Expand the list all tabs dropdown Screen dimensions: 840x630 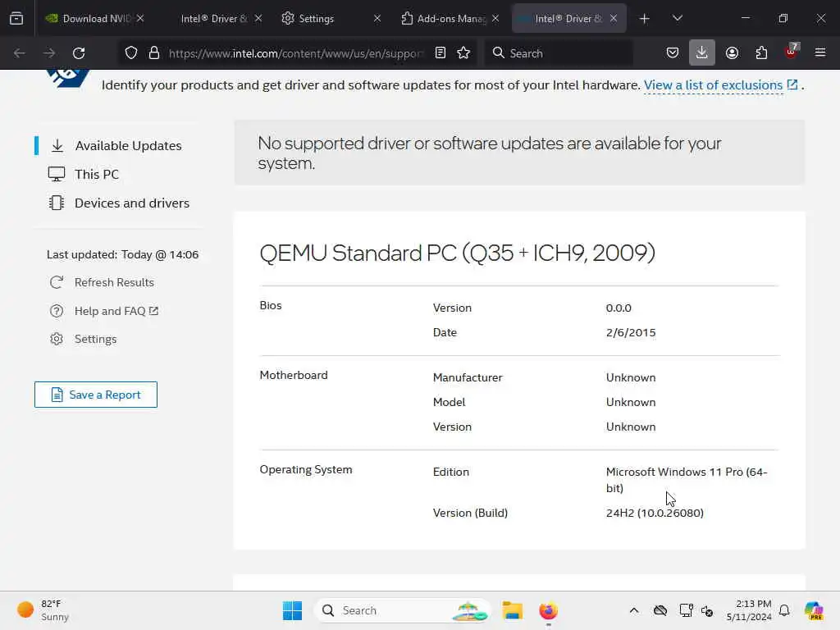click(677, 18)
